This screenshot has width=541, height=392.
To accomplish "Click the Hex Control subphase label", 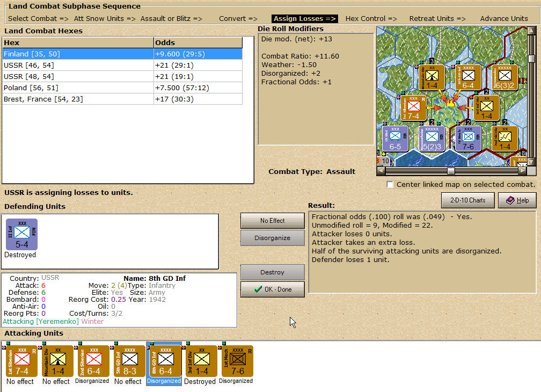I will [x=371, y=19].
